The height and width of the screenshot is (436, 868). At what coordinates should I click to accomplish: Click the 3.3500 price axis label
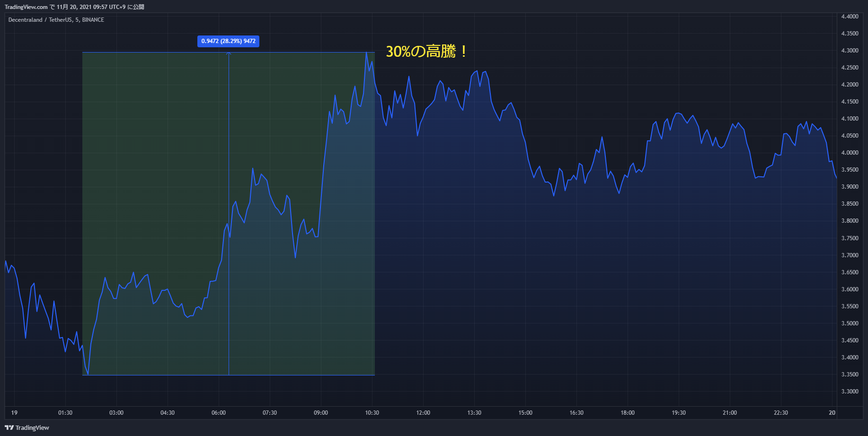click(850, 375)
